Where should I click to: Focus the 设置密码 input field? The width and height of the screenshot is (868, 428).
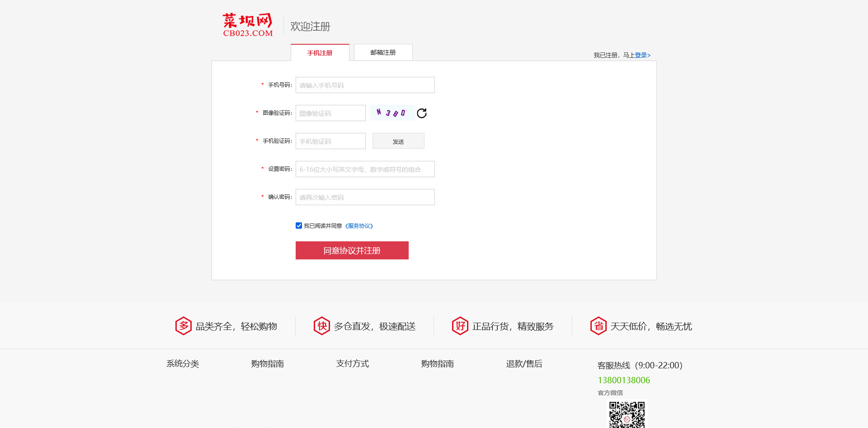[x=365, y=169]
